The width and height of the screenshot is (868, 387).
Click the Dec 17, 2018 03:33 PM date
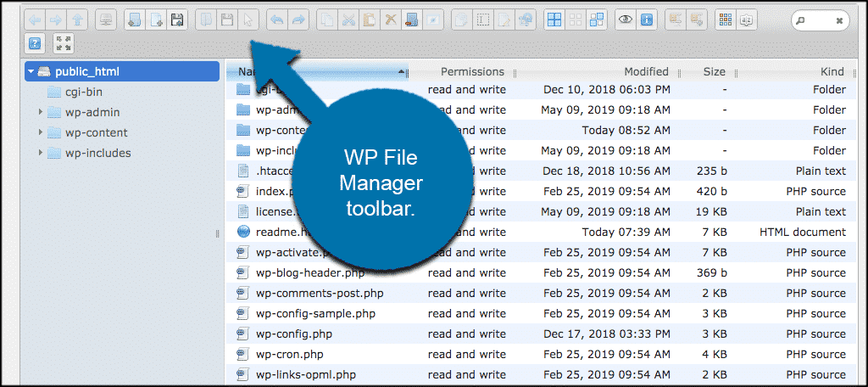point(607,334)
